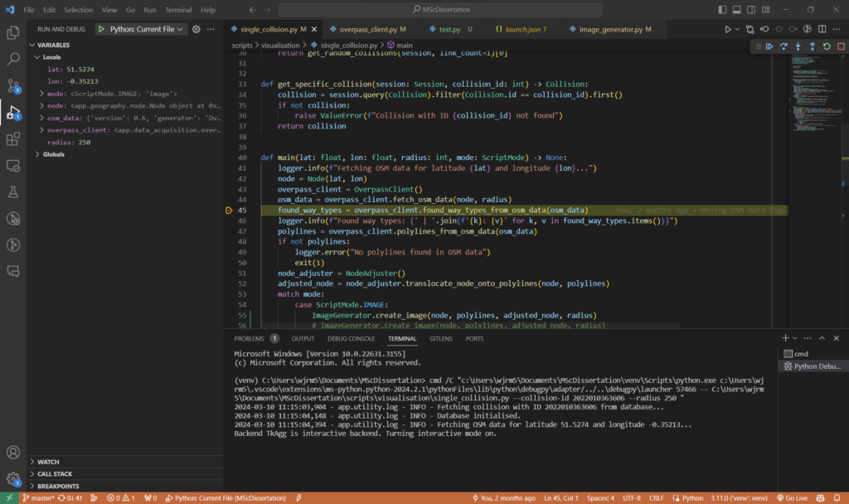Switch to the Debug Console tab
This screenshot has width=849, height=504.
tap(351, 338)
